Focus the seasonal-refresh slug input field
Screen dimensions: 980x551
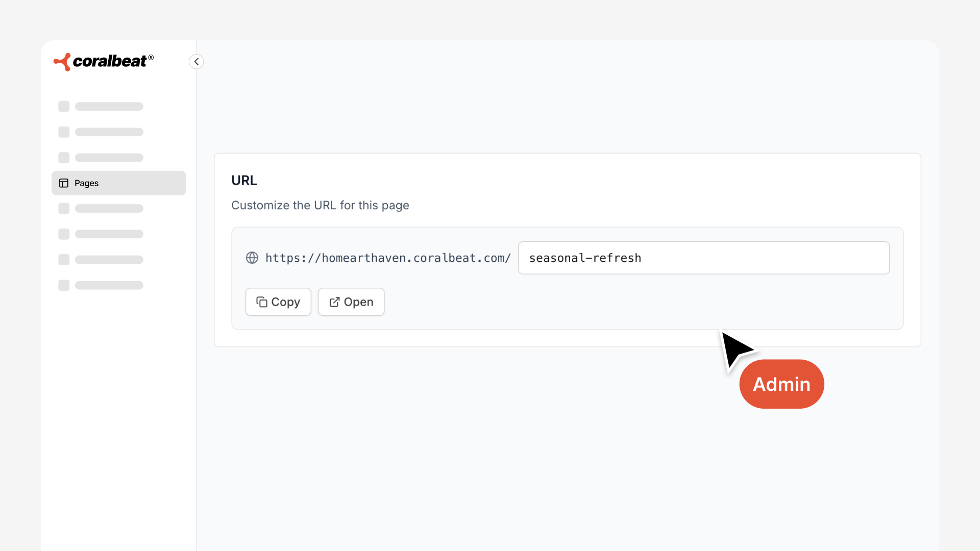coord(703,258)
